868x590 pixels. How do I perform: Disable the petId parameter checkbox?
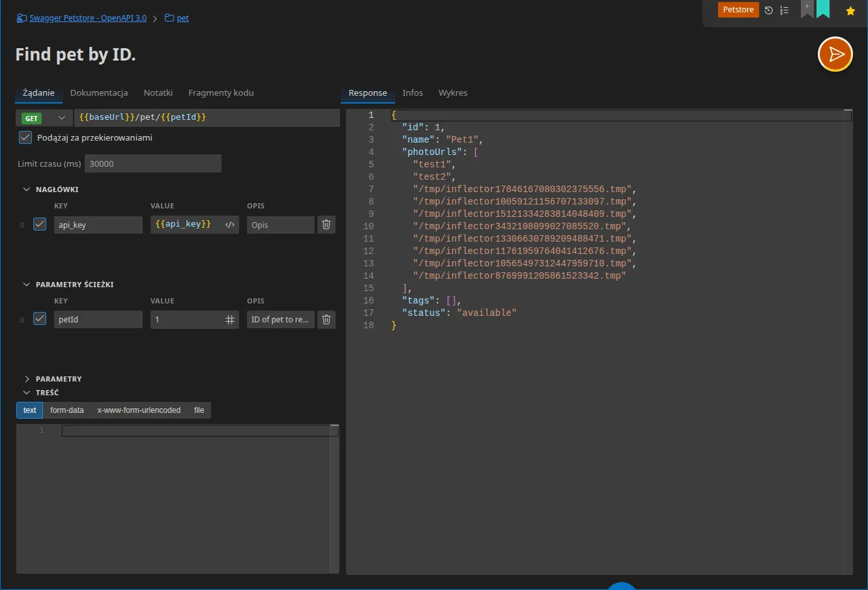click(x=40, y=318)
